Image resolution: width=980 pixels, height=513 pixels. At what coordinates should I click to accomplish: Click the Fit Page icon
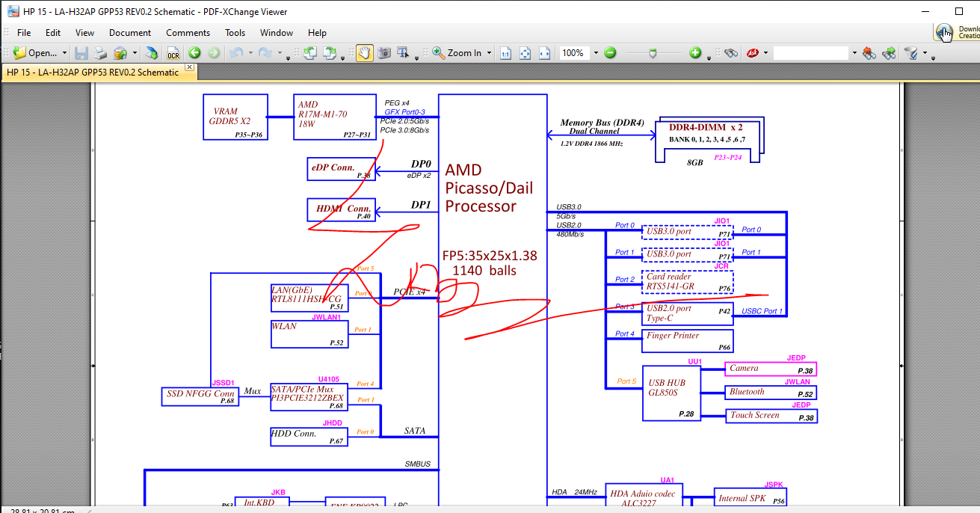pyautogui.click(x=525, y=53)
